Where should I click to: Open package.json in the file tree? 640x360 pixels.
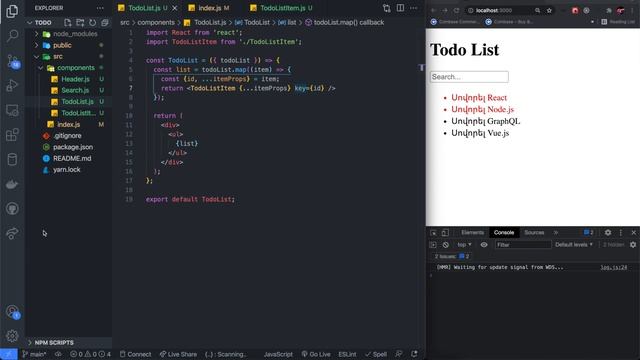point(73,147)
